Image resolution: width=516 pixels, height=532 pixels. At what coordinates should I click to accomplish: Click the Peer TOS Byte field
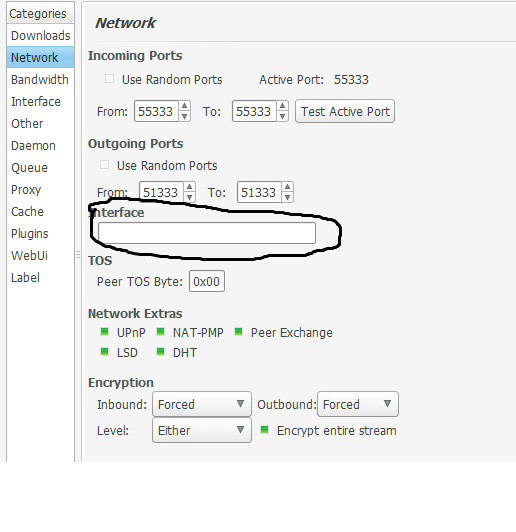(x=207, y=281)
